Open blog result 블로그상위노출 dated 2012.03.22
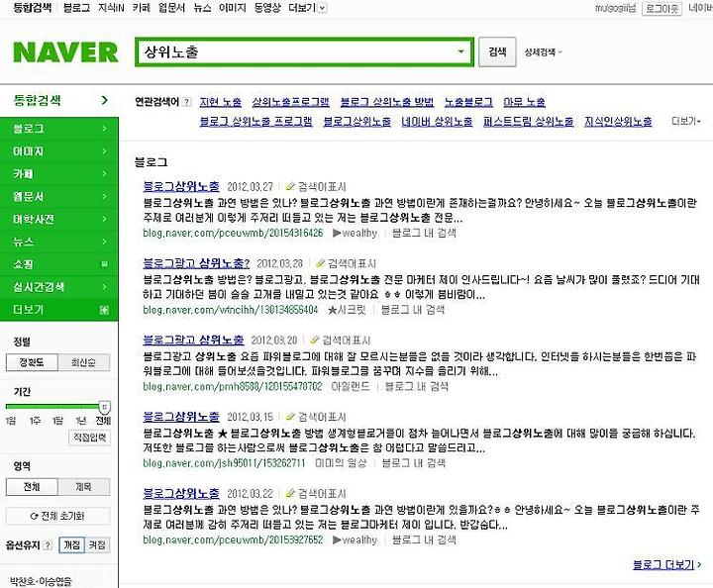The width and height of the screenshot is (713, 588). point(181,494)
